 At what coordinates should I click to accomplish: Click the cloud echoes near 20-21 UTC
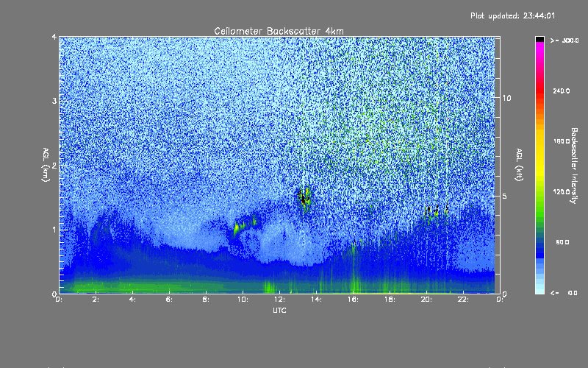coord(437,210)
